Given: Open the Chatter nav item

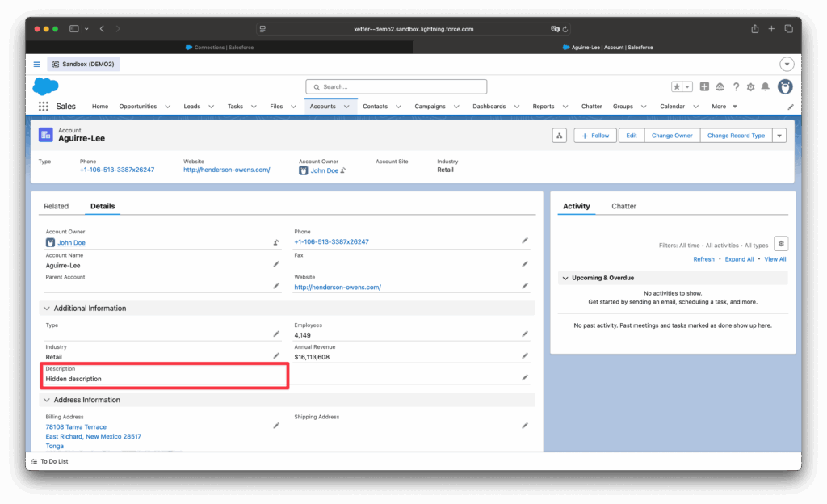Looking at the screenshot, I should (592, 107).
